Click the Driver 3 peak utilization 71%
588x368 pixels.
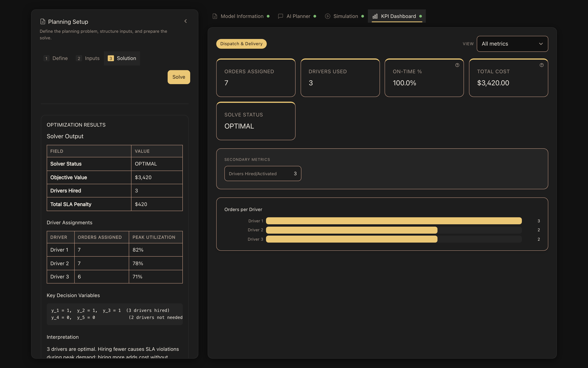click(x=137, y=277)
